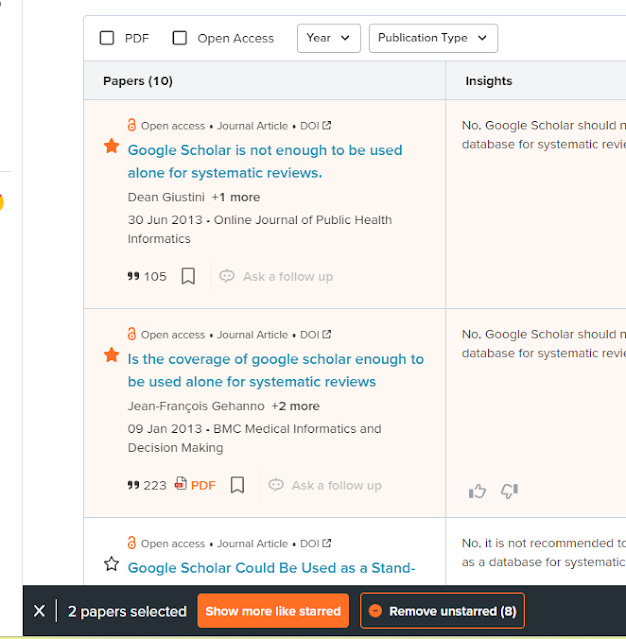Bookmark the paper with 105 citations
Screen dimensions: 626x639
(x=188, y=276)
